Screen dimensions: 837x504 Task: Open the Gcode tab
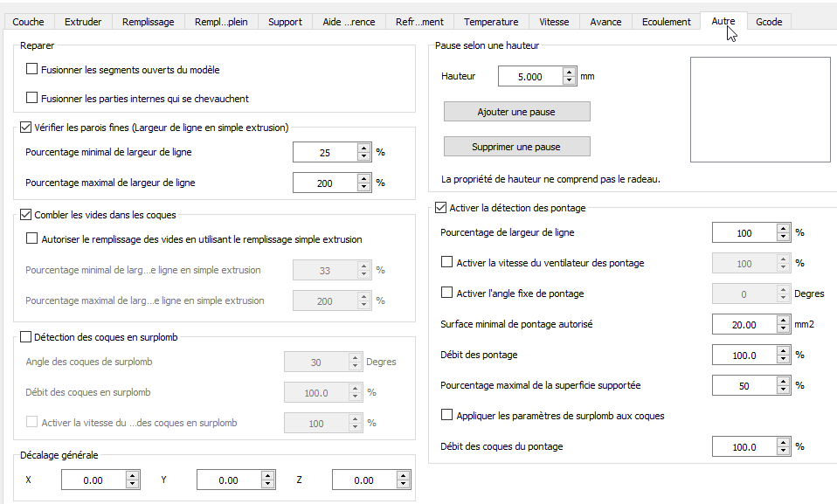769,22
